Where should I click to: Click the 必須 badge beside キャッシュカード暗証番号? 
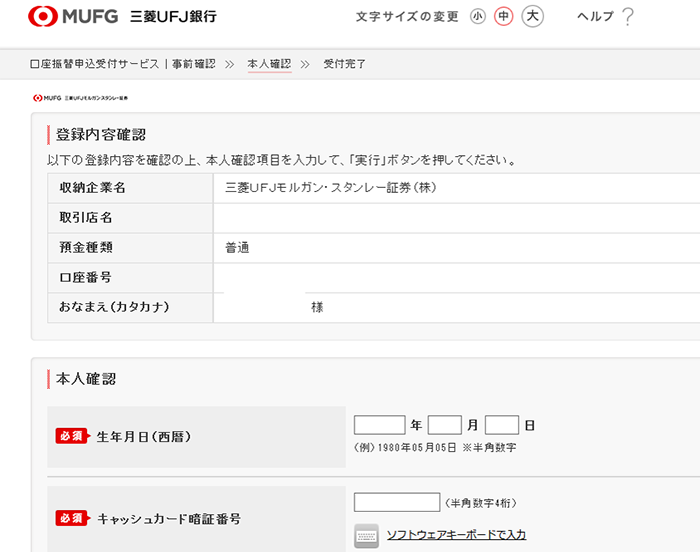(x=73, y=518)
